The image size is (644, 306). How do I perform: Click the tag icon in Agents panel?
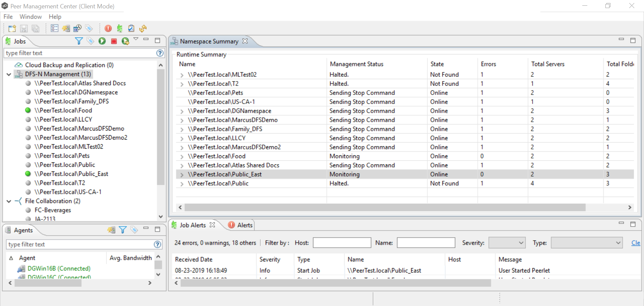tap(134, 230)
